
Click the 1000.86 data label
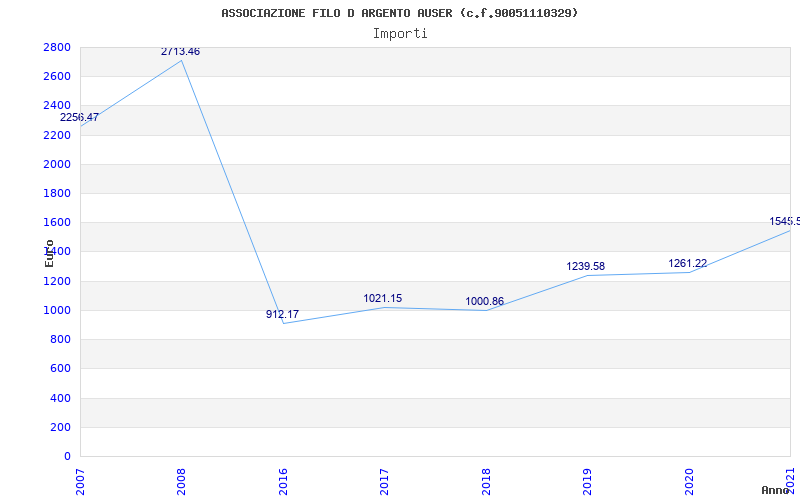484,302
